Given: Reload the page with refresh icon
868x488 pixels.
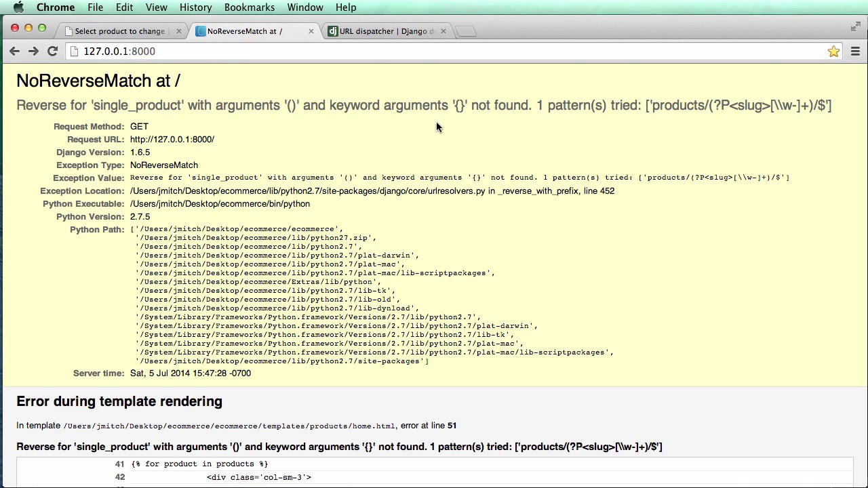Looking at the screenshot, I should click(52, 51).
